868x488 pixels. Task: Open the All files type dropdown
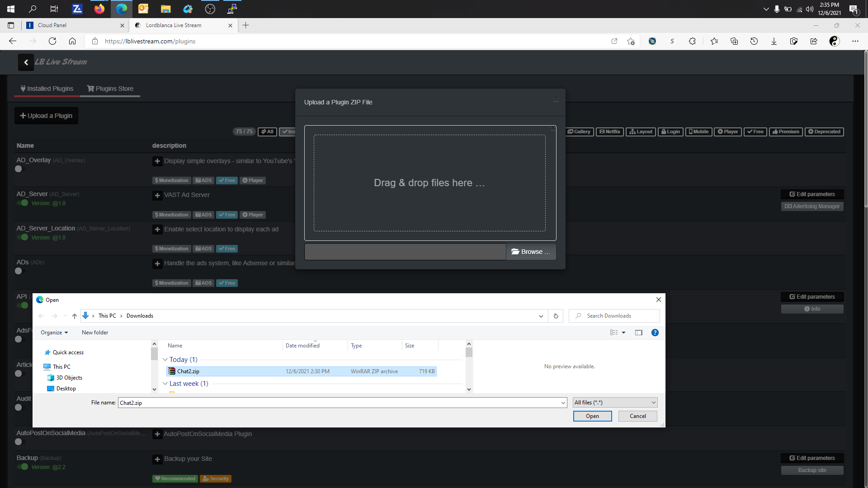[x=615, y=403]
